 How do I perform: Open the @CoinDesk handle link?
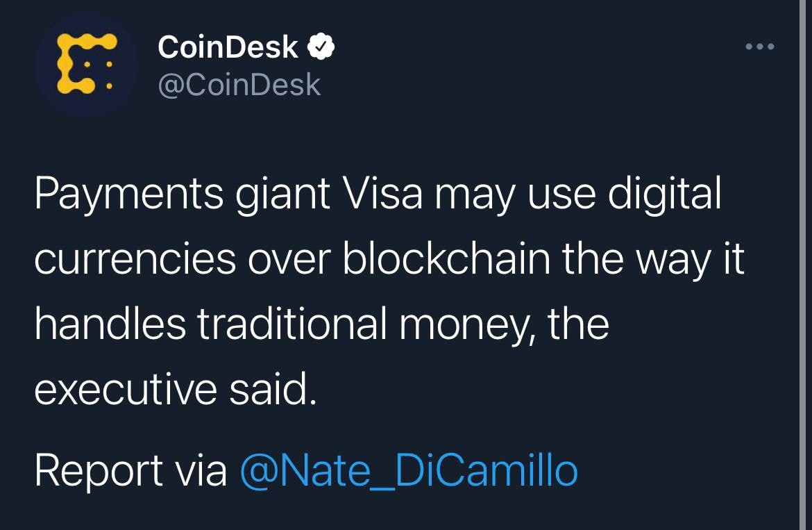pos(239,85)
